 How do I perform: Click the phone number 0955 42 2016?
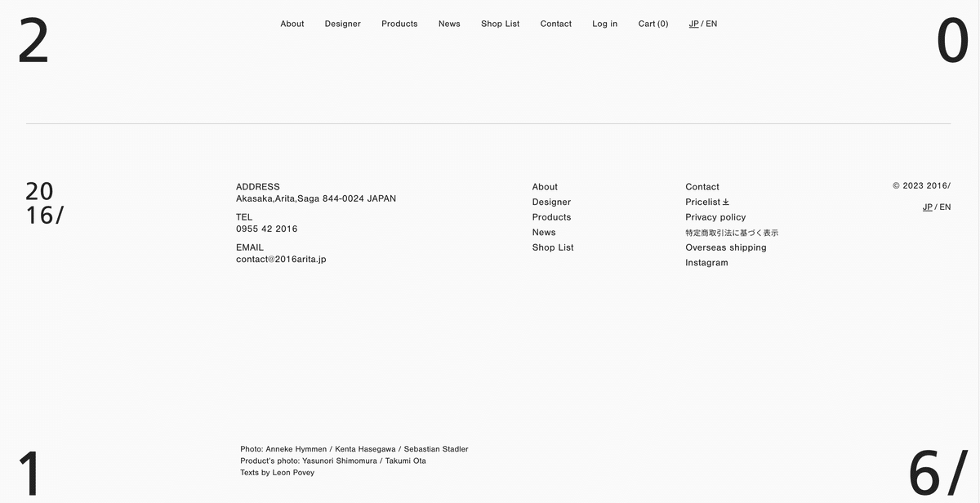[267, 229]
